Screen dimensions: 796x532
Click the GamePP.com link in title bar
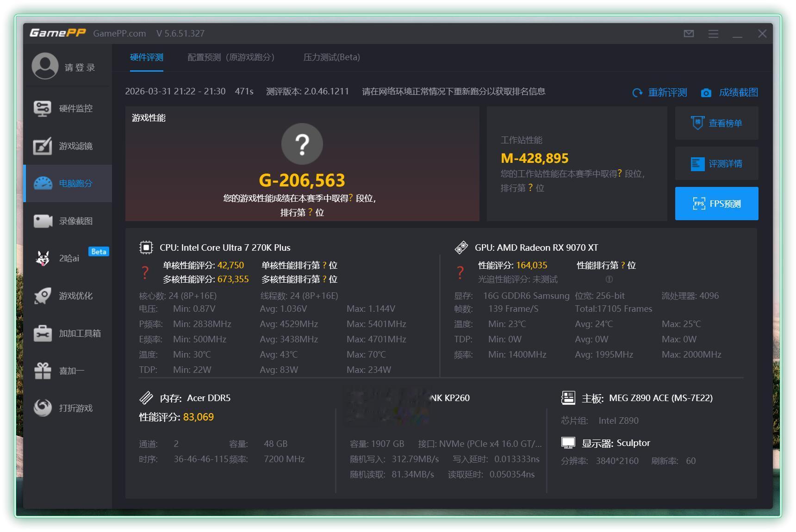click(x=119, y=33)
